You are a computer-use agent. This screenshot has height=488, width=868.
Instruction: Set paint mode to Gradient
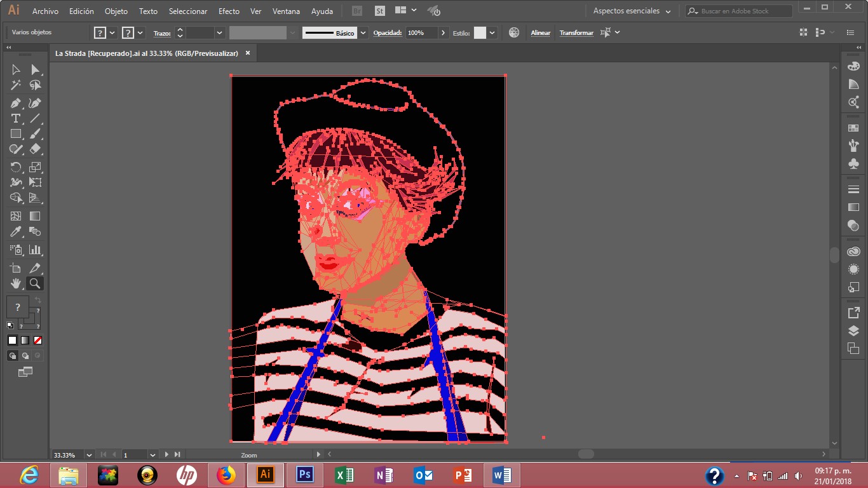25,341
